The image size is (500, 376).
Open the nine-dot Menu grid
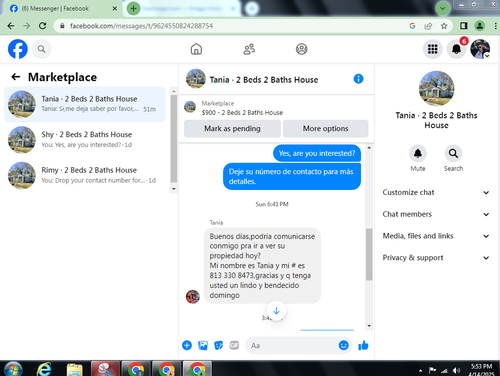tap(432, 49)
